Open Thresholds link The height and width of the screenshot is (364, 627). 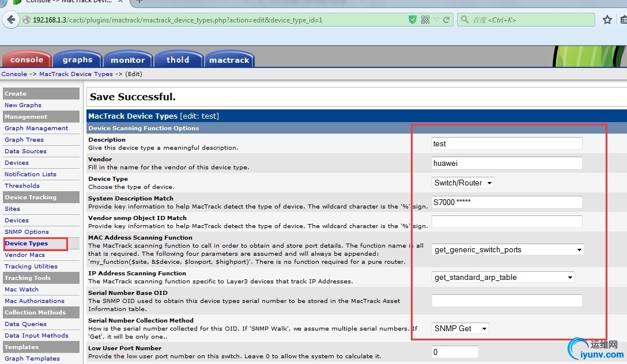[x=22, y=186]
